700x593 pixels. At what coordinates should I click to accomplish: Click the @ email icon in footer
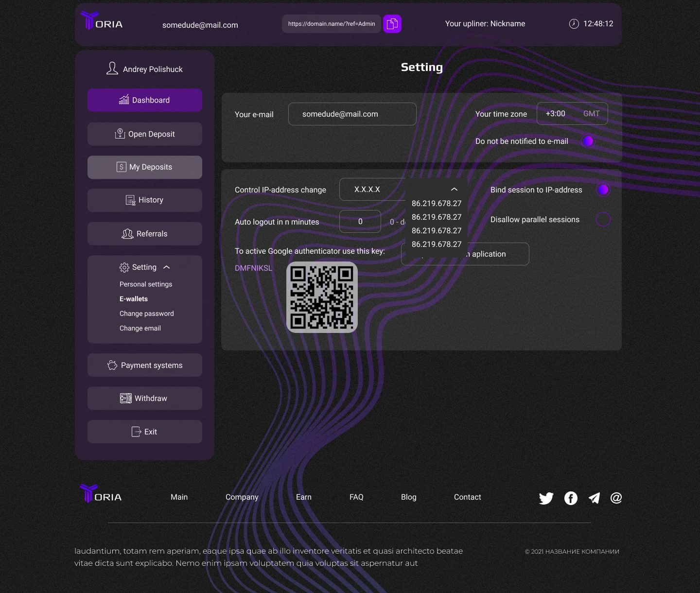click(x=616, y=498)
